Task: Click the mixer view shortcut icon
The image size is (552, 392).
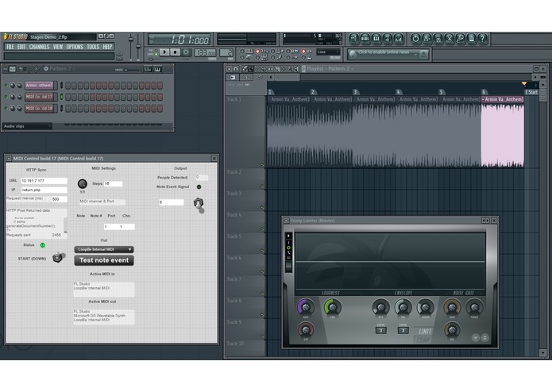Action: pos(399,38)
